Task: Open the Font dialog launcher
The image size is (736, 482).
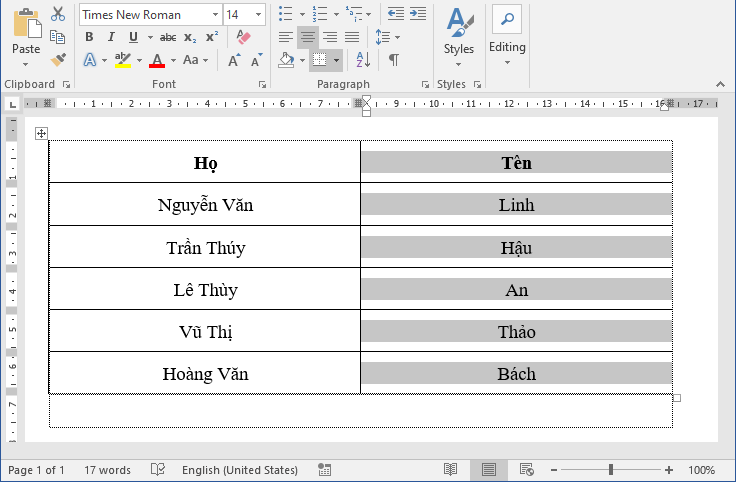Action: tap(262, 84)
